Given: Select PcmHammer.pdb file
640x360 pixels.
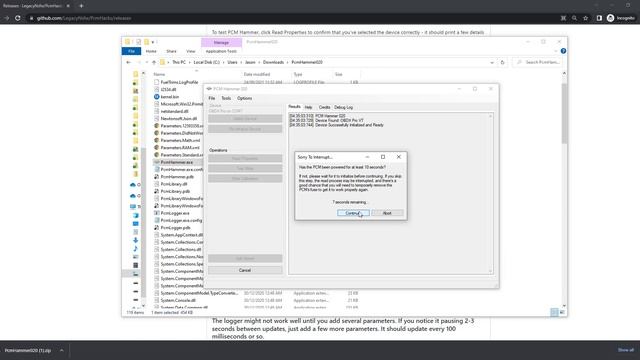Looking at the screenshot, I should click(x=177, y=177).
